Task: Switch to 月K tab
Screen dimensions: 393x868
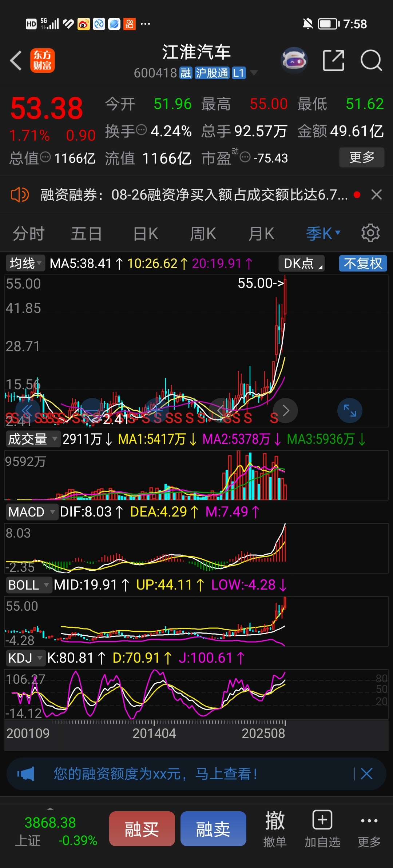Action: click(261, 233)
